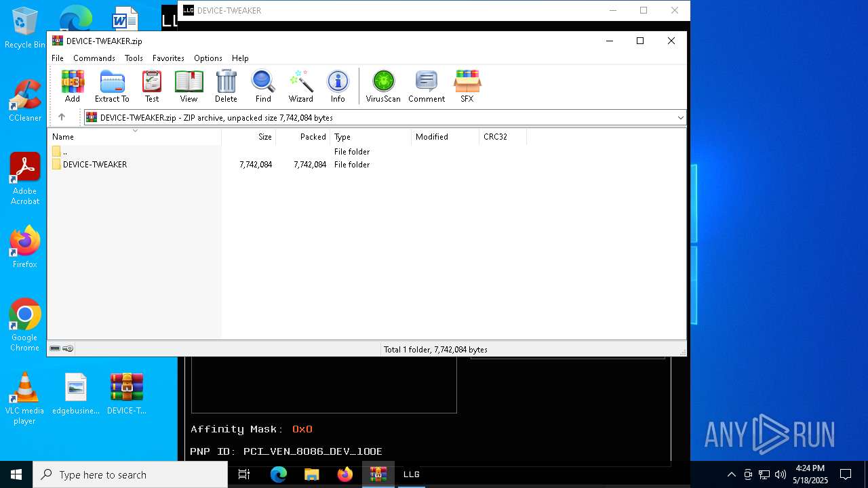Sort by Modified column header
This screenshot has width=868, height=488.
coord(445,137)
